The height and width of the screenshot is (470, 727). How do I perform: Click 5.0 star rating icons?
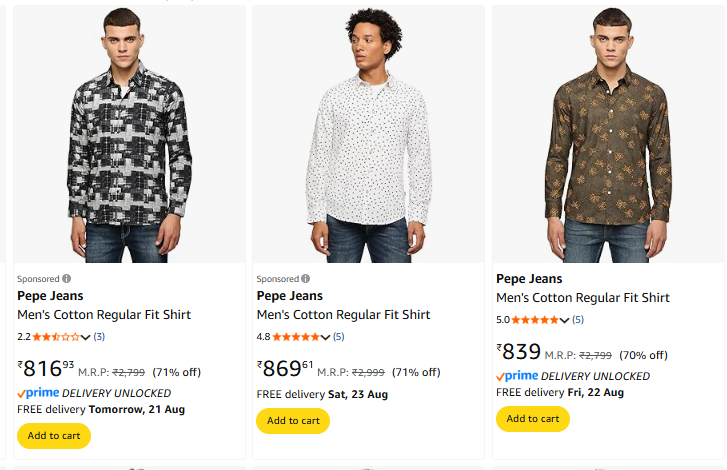(x=535, y=320)
